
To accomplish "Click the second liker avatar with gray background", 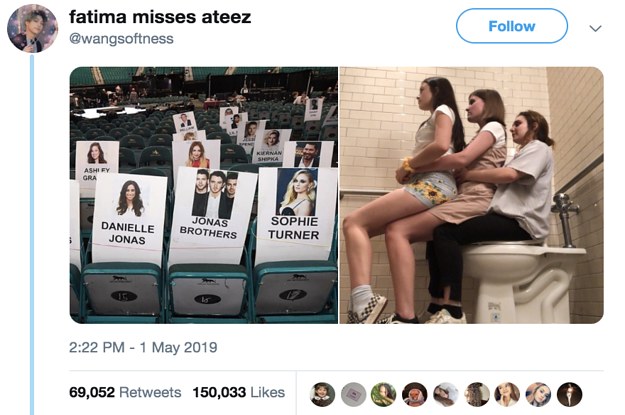I will [353, 393].
